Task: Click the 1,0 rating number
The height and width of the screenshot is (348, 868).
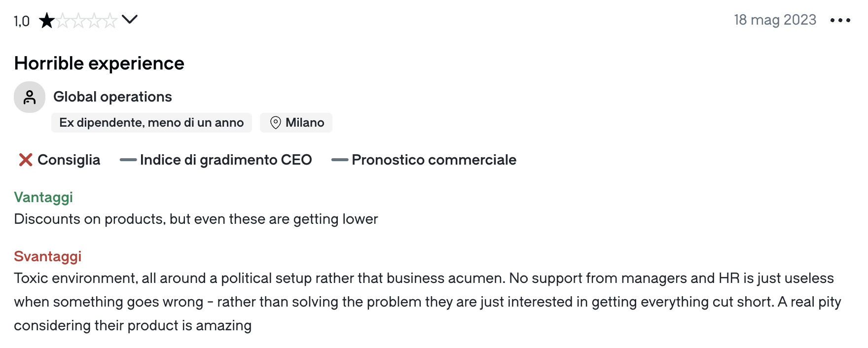Action: pos(22,21)
